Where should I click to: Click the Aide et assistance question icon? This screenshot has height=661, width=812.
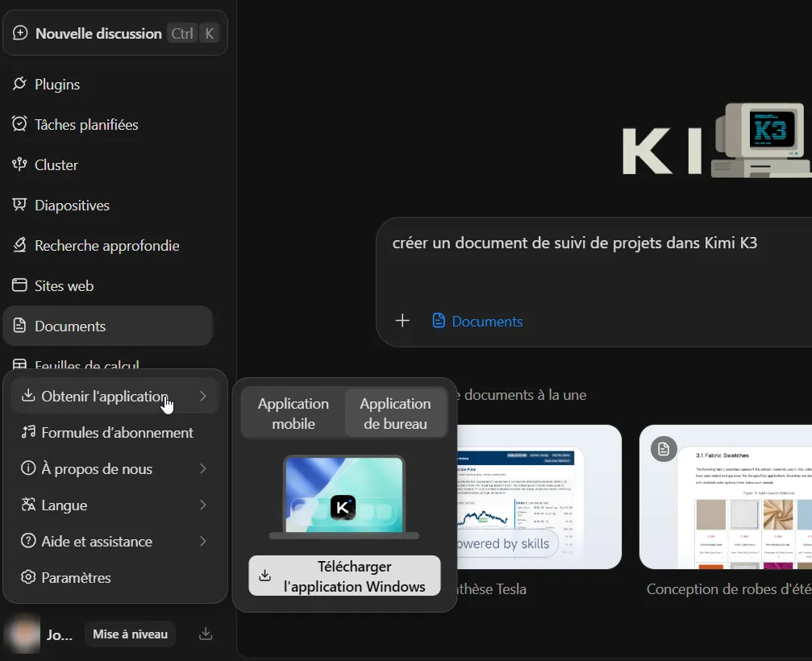(28, 540)
